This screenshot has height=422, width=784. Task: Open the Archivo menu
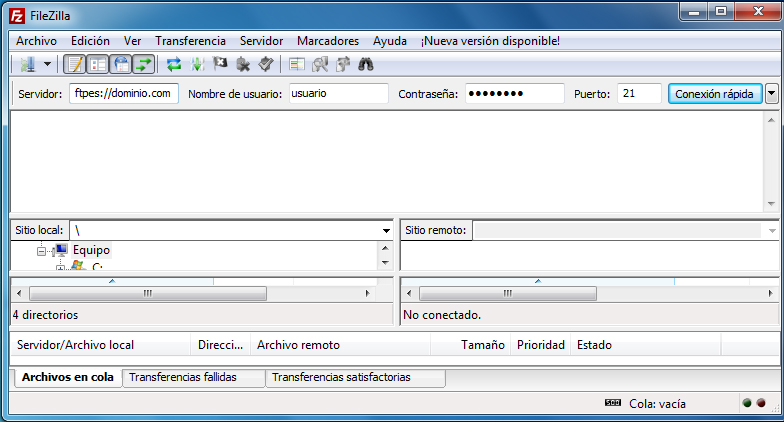point(36,41)
